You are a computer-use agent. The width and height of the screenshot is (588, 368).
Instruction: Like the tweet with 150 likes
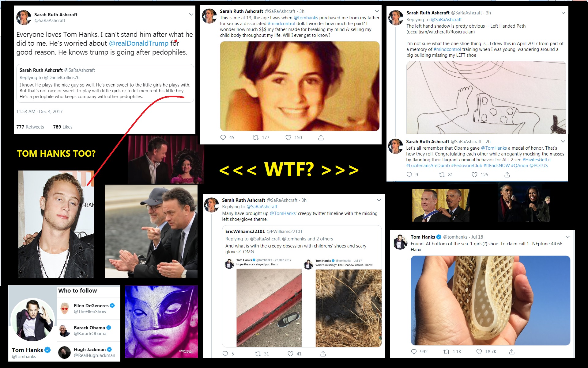point(288,138)
